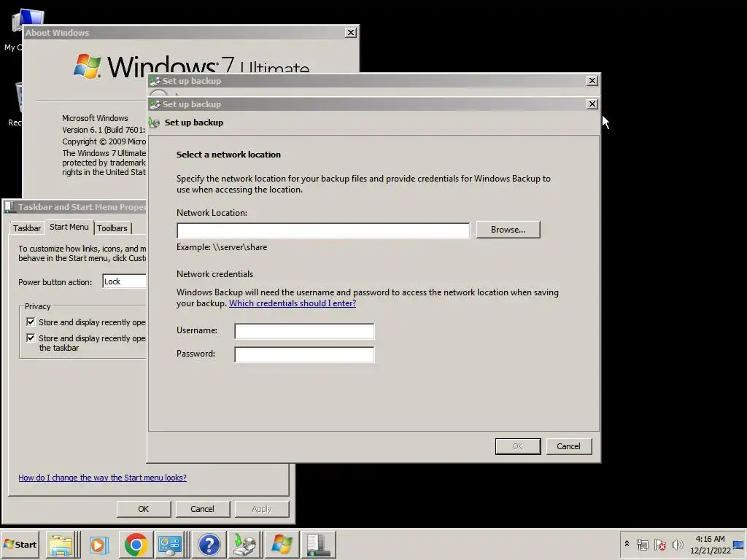Click the network tray icon
The height and width of the screenshot is (560, 747).
642,544
